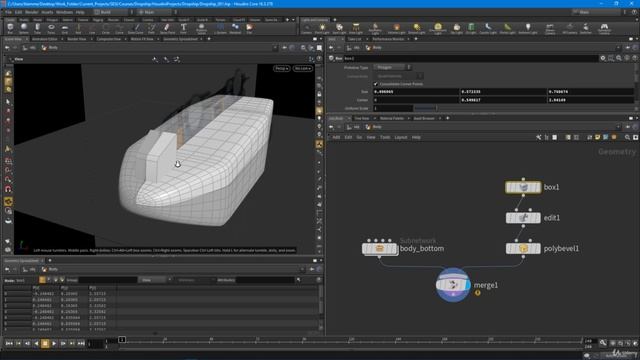The width and height of the screenshot is (640, 360).
Task: Toggle Consolidate Corner Points checkbox
Action: [376, 84]
